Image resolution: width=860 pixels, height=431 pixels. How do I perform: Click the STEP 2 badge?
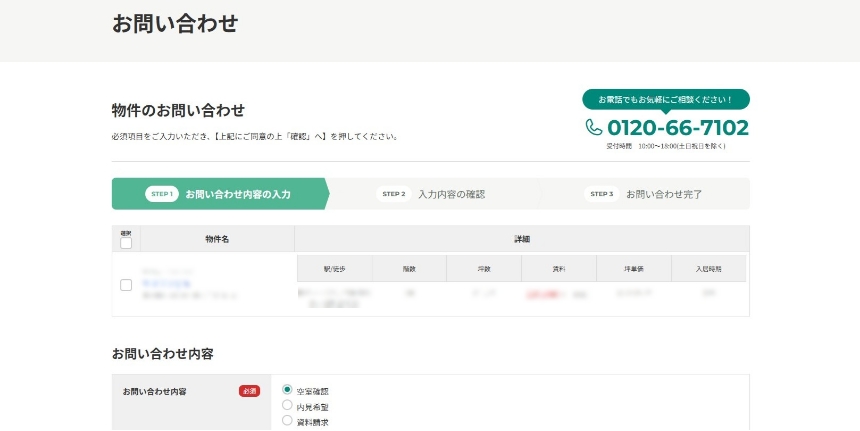click(394, 194)
